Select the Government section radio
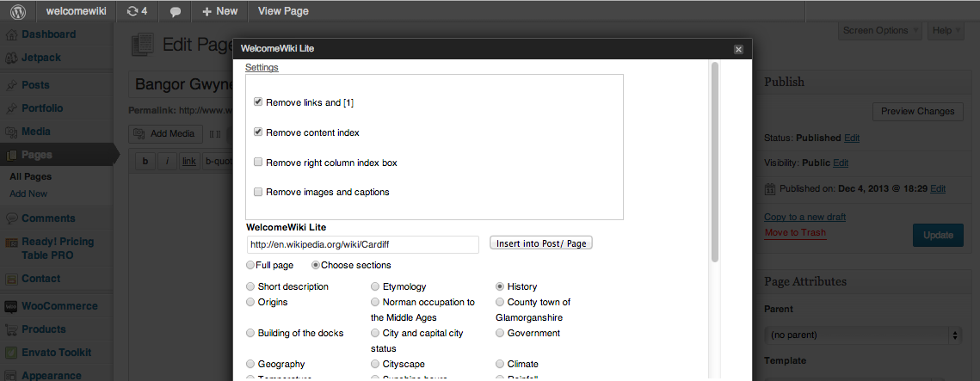 click(x=500, y=333)
